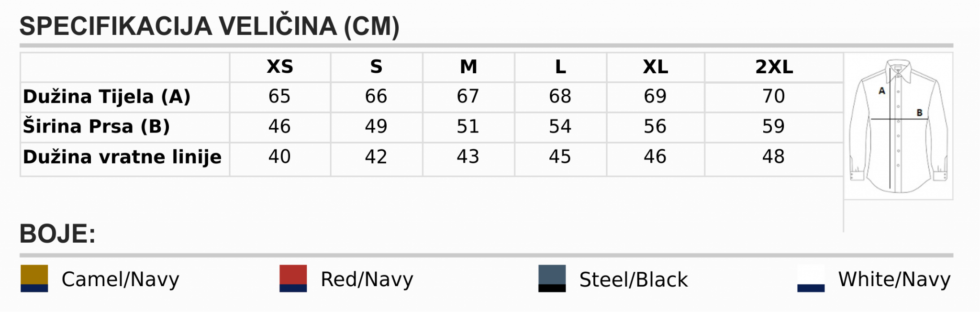Click the XS body length value 65

coord(279,96)
